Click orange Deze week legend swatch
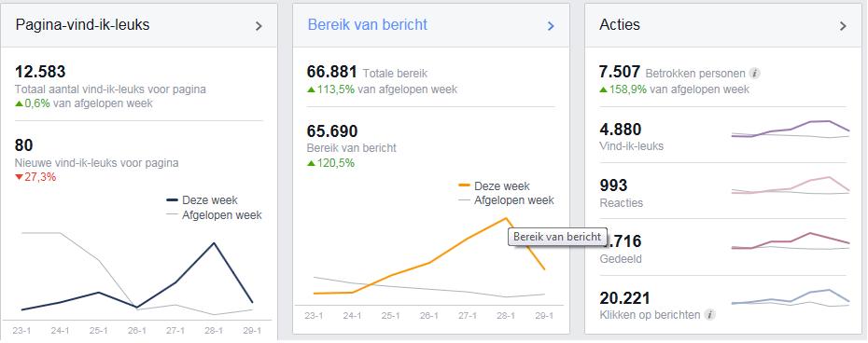 point(465,185)
